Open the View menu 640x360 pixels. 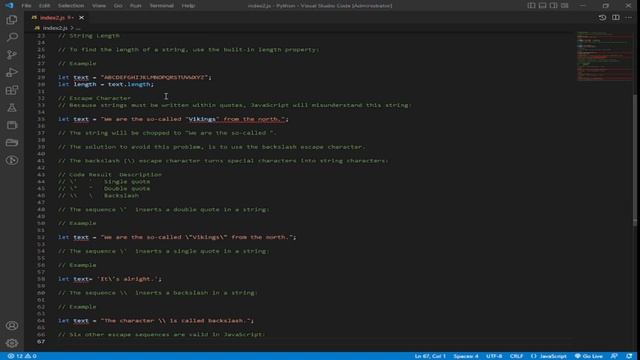(x=99, y=6)
